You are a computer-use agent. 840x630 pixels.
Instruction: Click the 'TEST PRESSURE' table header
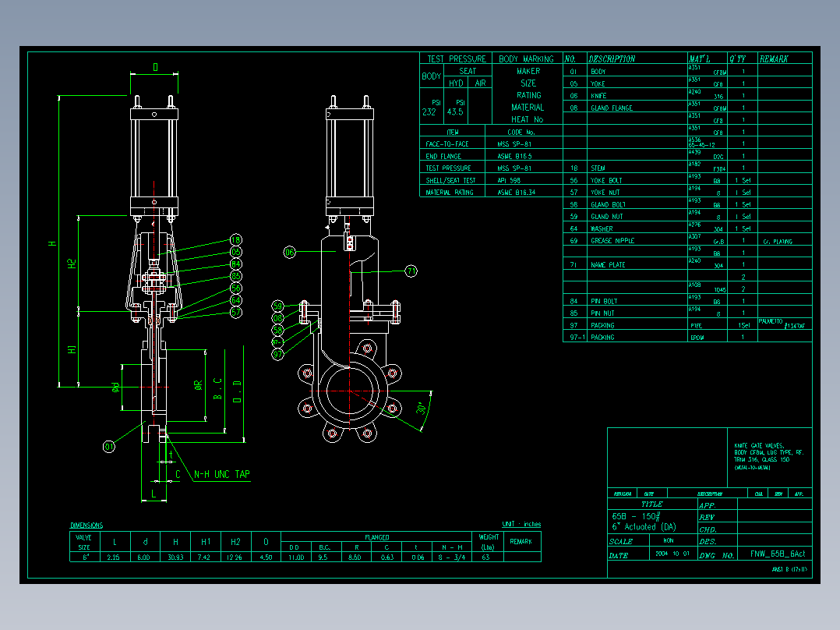coord(457,59)
